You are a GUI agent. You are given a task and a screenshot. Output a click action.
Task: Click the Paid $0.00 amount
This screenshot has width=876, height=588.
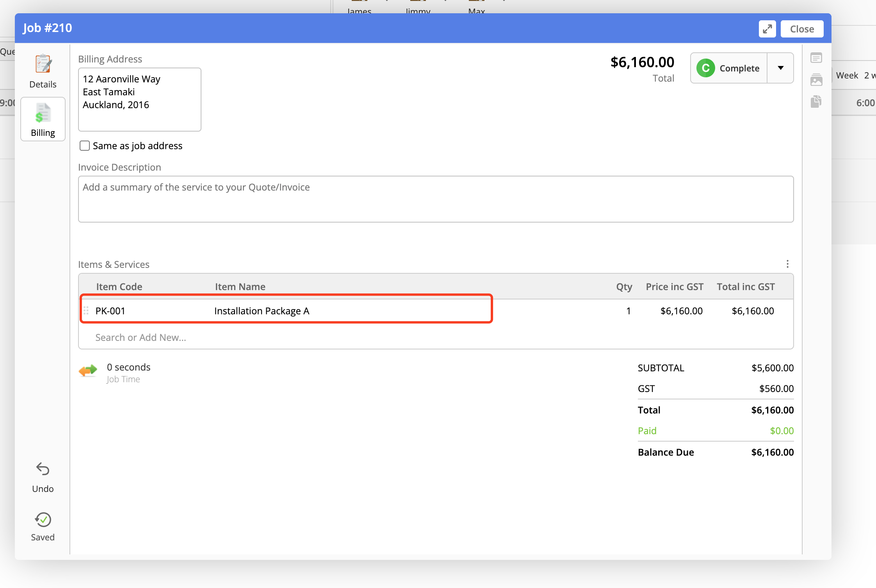pos(782,431)
